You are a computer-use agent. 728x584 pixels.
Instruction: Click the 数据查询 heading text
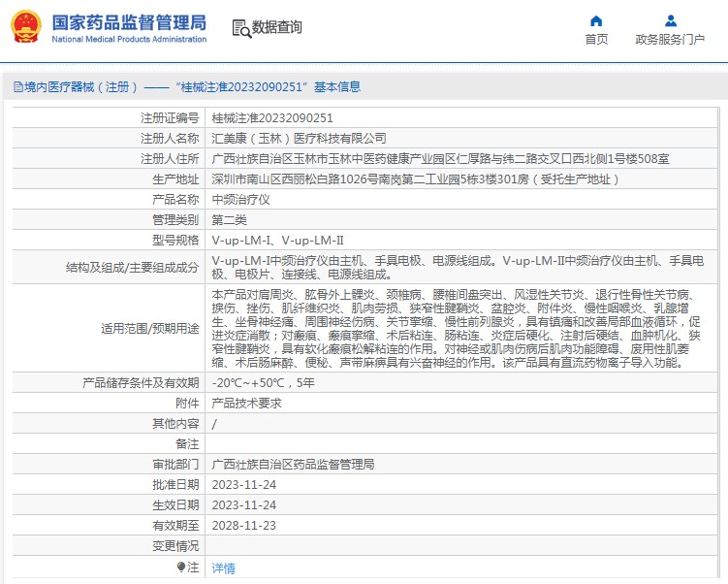click(x=277, y=28)
